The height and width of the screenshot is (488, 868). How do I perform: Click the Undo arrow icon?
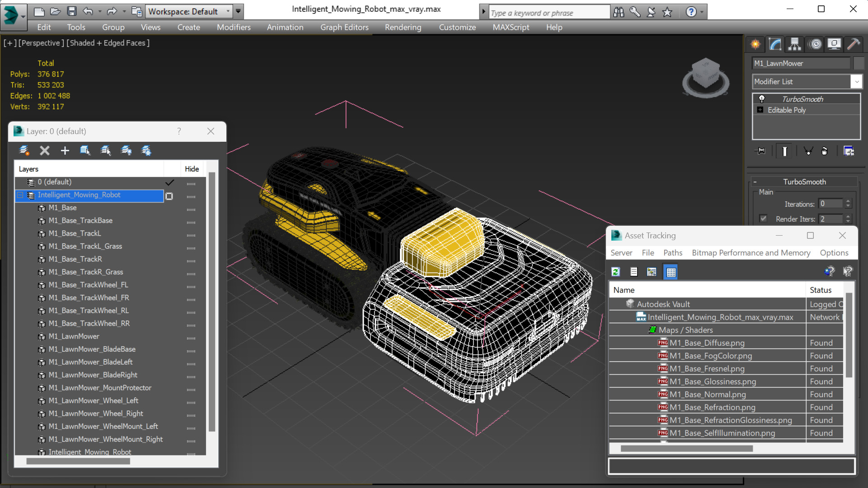88,11
